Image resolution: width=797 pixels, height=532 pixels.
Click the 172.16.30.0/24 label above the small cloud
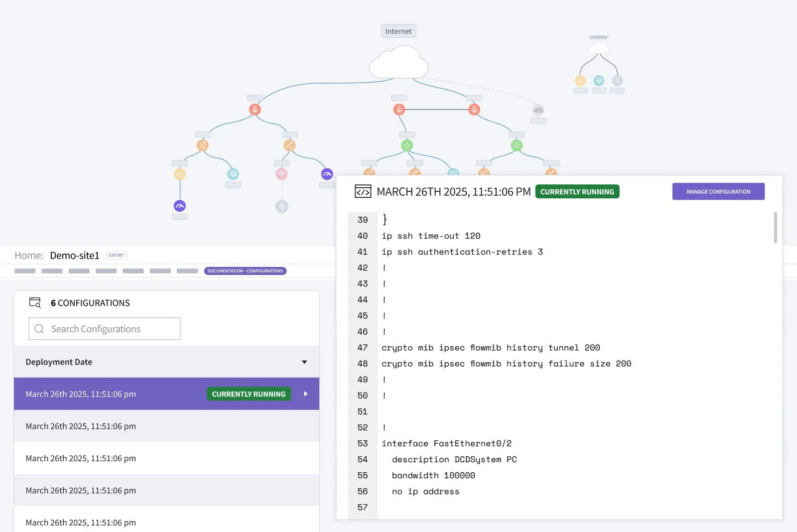599,37
